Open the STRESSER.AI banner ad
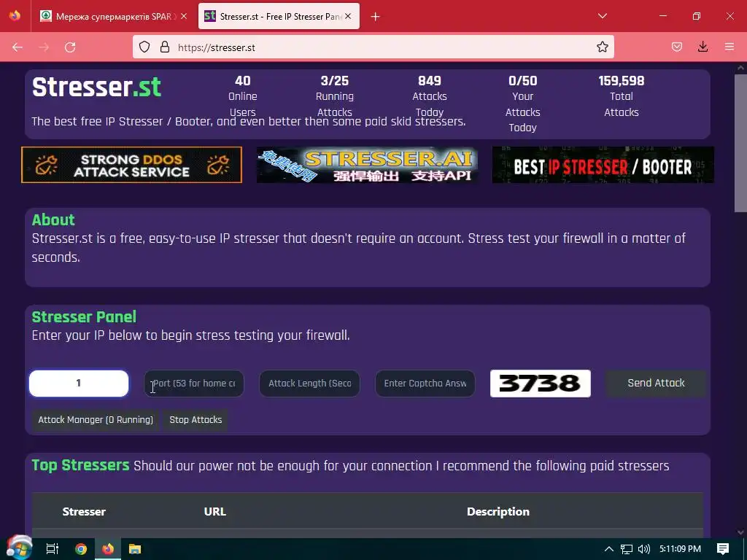747x560 pixels. pos(368,166)
